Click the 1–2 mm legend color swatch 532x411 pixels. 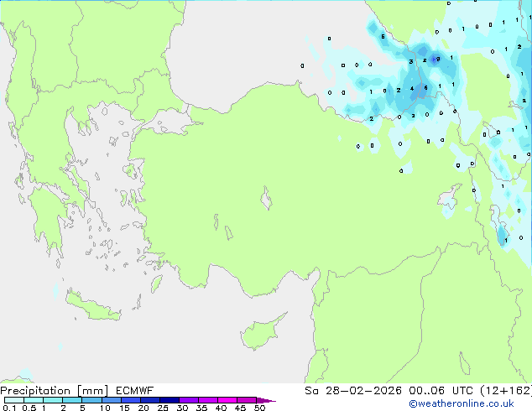53,400
